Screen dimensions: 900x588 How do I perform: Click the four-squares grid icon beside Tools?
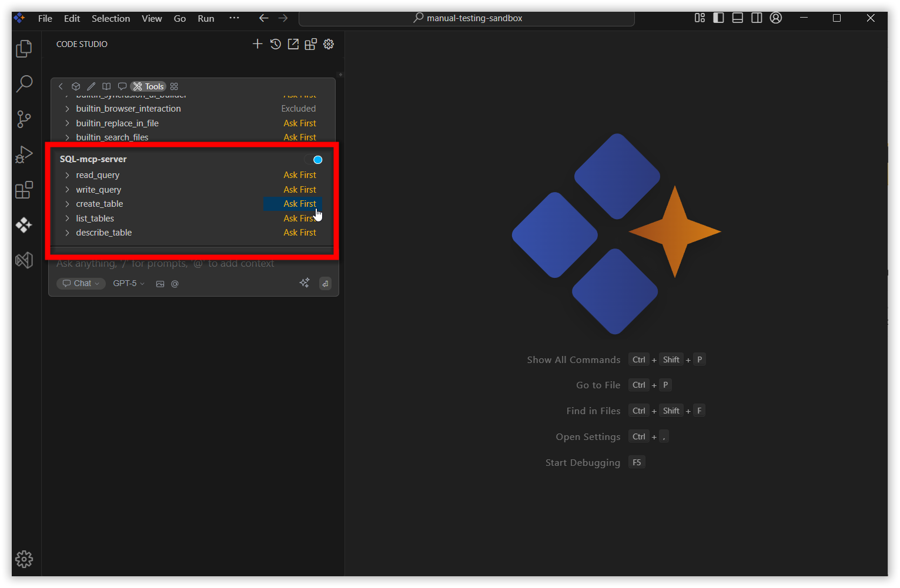(174, 86)
